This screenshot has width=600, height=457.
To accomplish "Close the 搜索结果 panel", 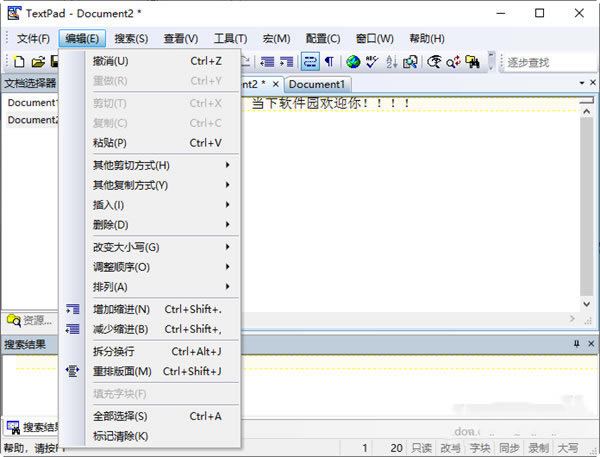I will click(x=591, y=344).
